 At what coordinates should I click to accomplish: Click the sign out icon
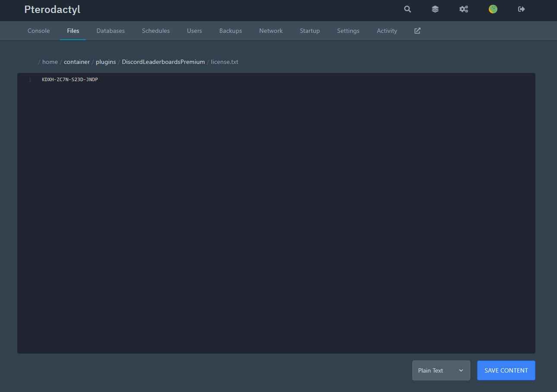[x=522, y=9]
